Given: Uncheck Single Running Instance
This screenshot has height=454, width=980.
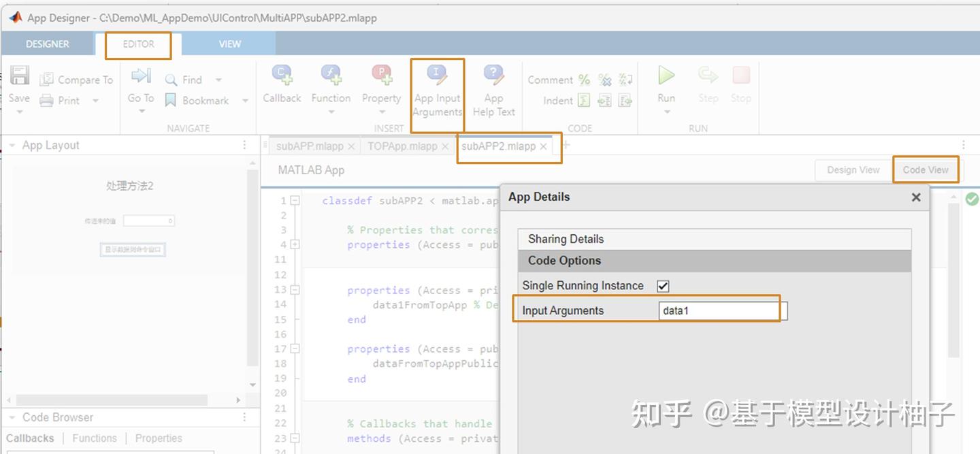Looking at the screenshot, I should tap(662, 285).
